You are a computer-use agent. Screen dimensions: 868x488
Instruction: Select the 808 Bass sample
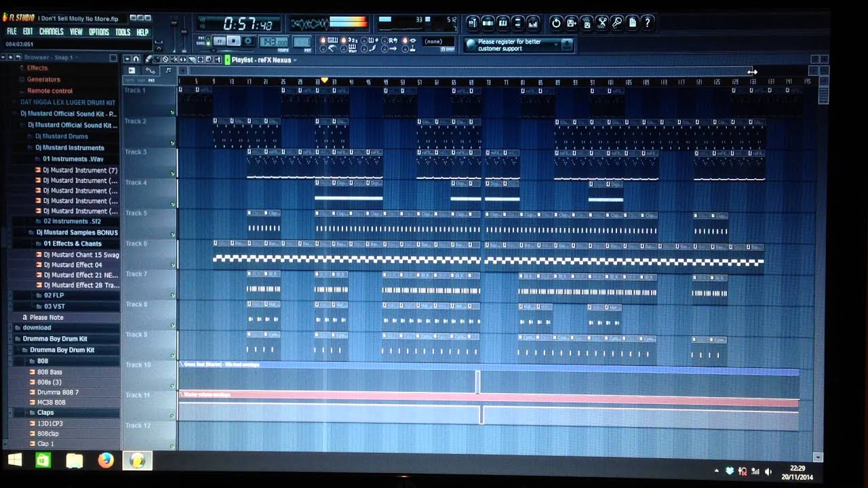(x=49, y=372)
